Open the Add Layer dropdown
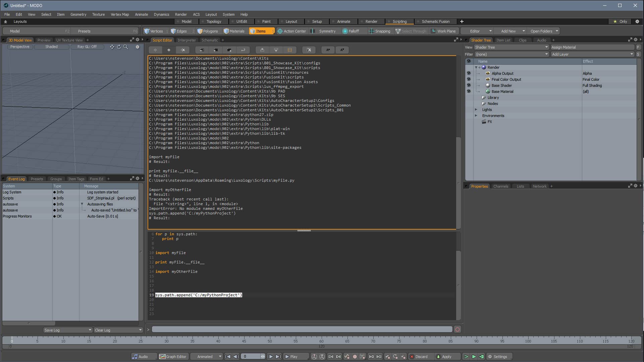This screenshot has width=644, height=362. point(592,54)
